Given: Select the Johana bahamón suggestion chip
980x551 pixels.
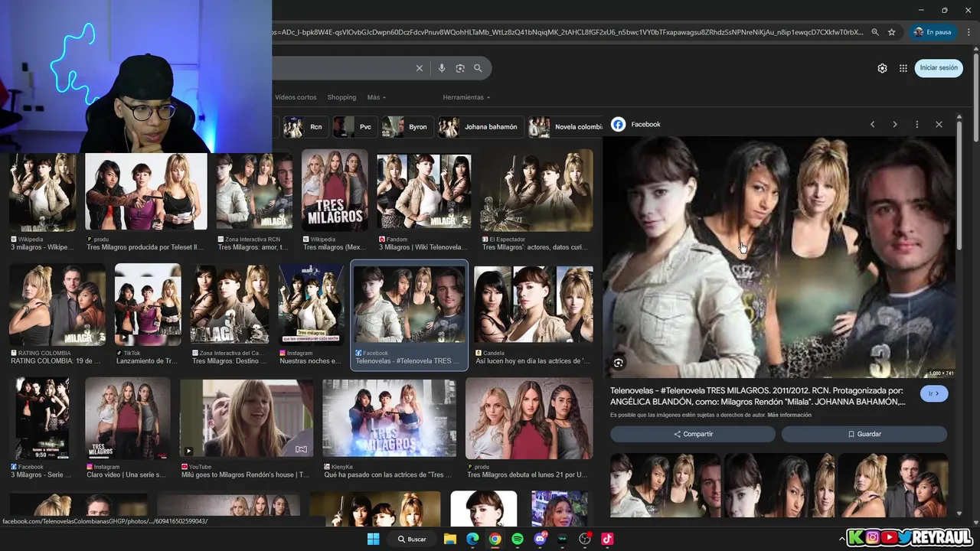Looking at the screenshot, I should 481,127.
